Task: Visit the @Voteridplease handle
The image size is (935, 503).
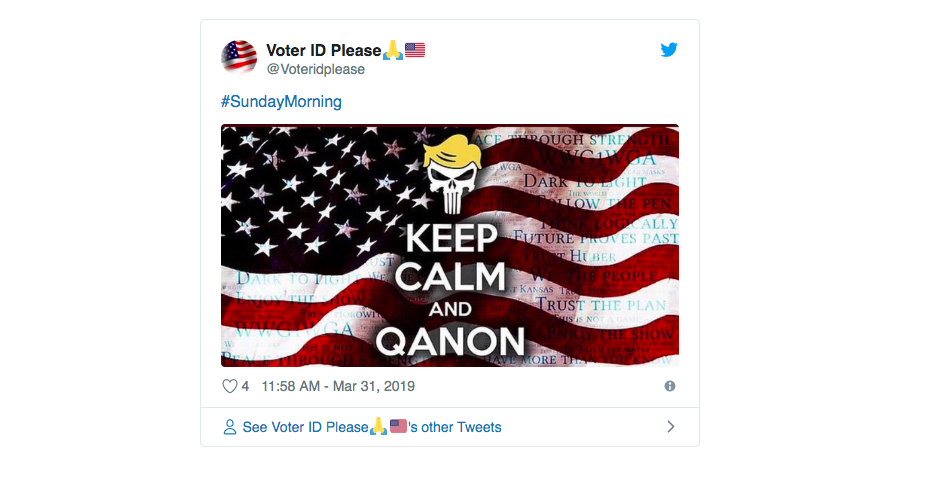Action: click(315, 70)
